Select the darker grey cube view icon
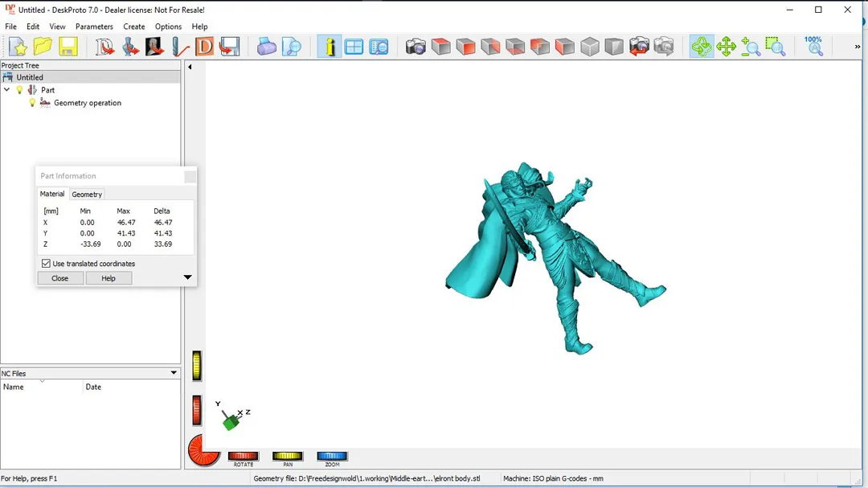This screenshot has width=868, height=488. (614, 47)
